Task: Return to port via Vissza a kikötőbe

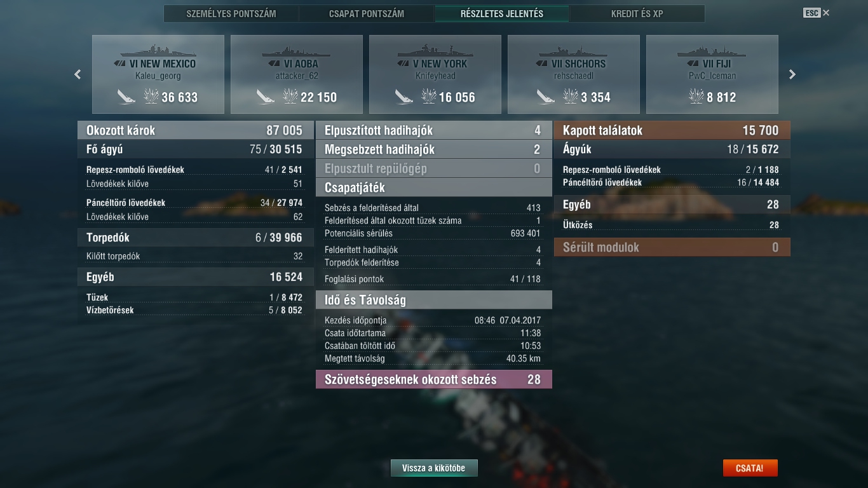Action: click(x=434, y=468)
